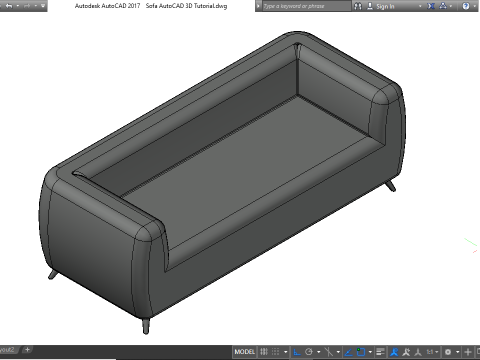
Task: Open the workspace switching dropdown arrow
Action: [x=458, y=352]
